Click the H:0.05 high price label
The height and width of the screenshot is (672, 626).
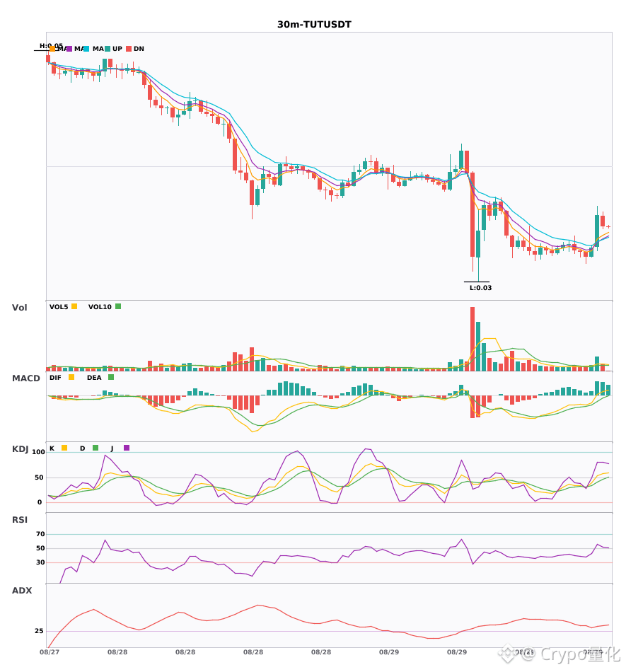pos(51,46)
